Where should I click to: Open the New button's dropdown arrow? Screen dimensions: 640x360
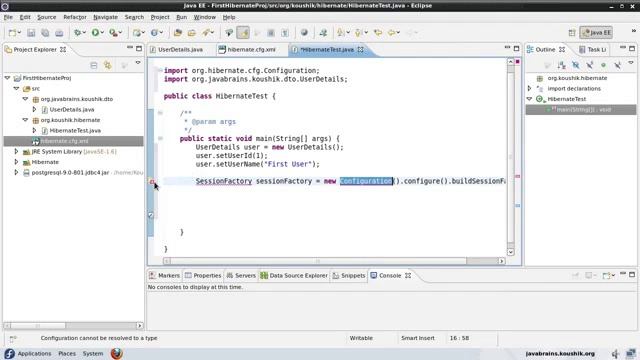click(x=19, y=33)
